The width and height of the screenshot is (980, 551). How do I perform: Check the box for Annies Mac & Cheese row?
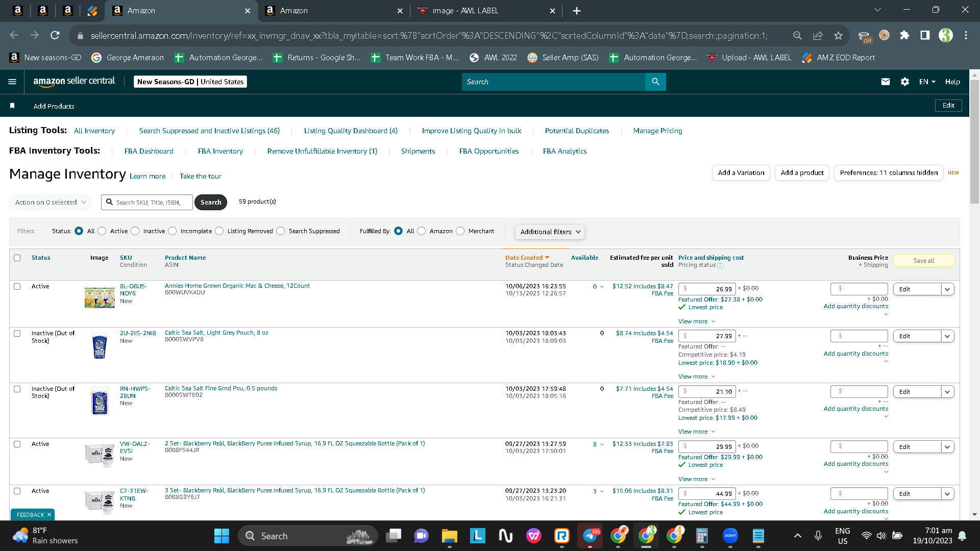[17, 286]
